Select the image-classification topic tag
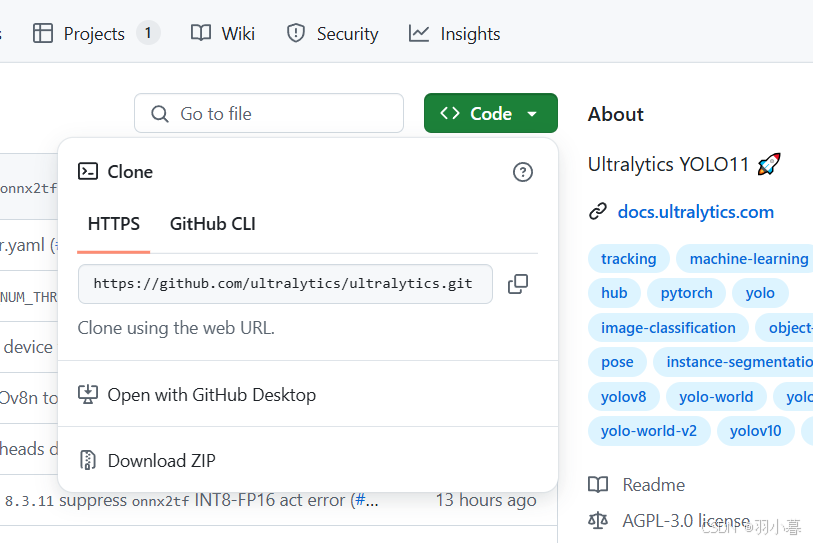The image size is (813, 543). [668, 328]
